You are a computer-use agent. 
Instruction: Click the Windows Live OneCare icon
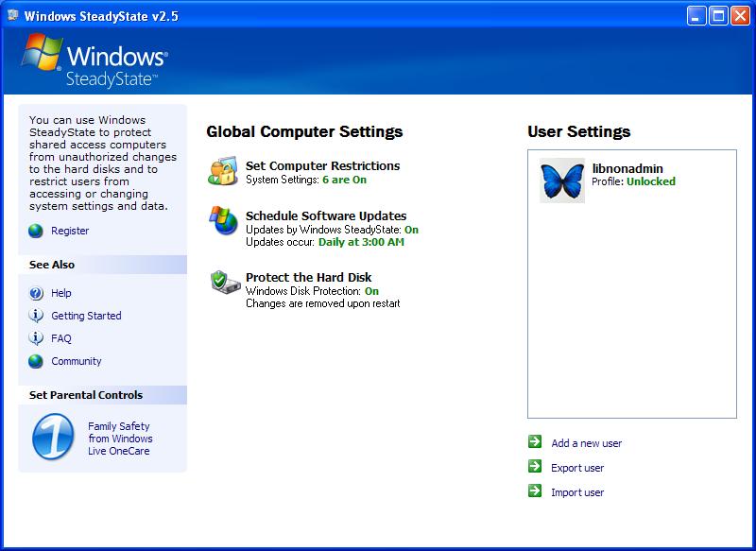pos(53,437)
